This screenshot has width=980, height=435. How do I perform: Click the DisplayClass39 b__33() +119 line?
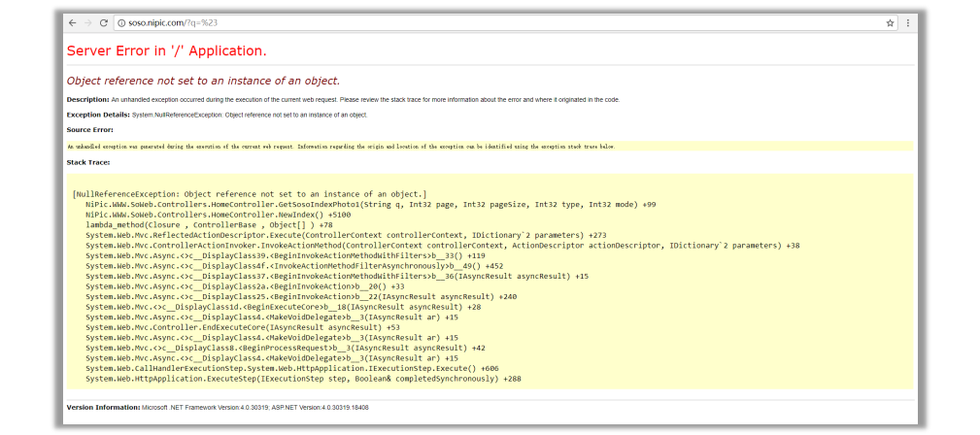[x=286, y=255]
